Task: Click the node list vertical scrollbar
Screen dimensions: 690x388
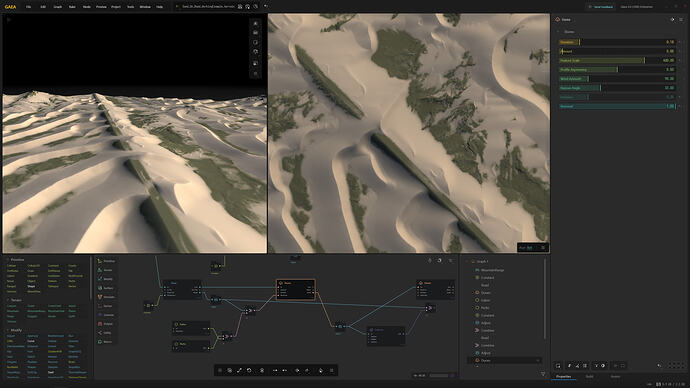Action: click(545, 299)
